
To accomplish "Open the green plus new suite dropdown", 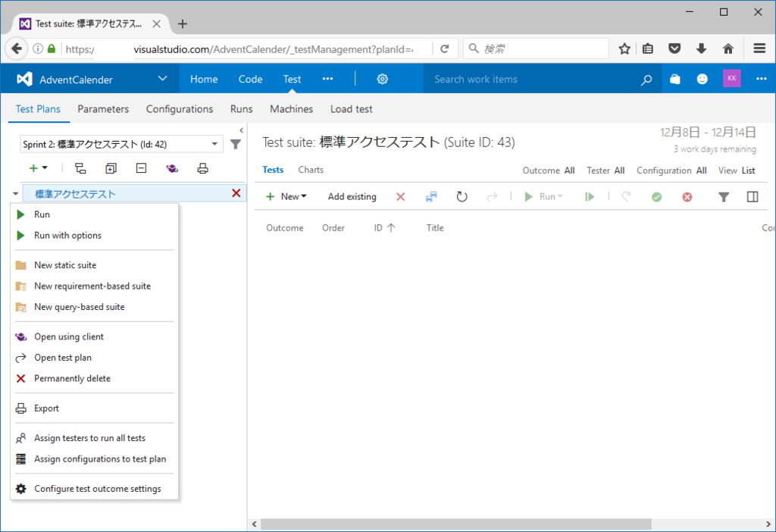I will coord(38,168).
